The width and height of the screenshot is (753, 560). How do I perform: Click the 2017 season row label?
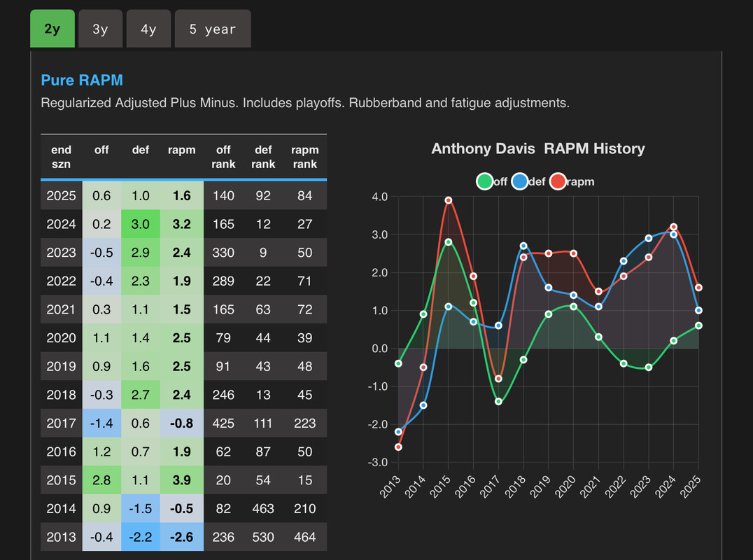tap(61, 423)
